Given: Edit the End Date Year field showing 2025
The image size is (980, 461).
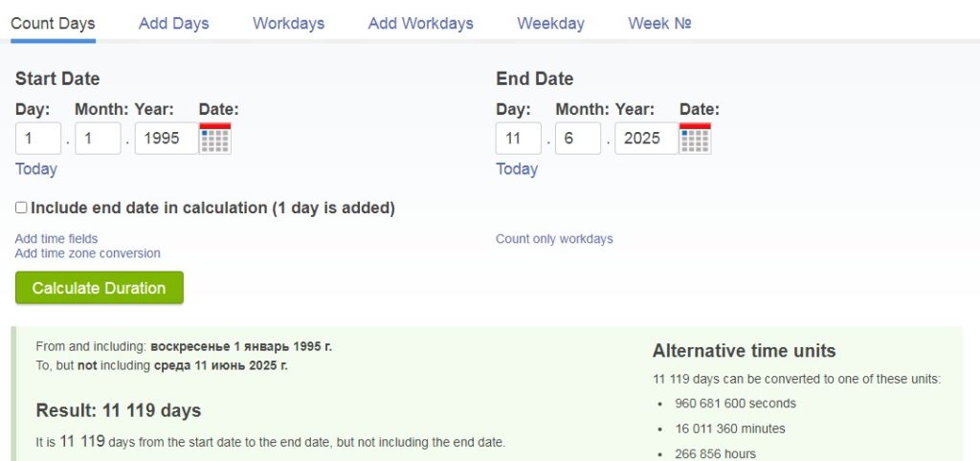Looking at the screenshot, I should click(x=646, y=138).
